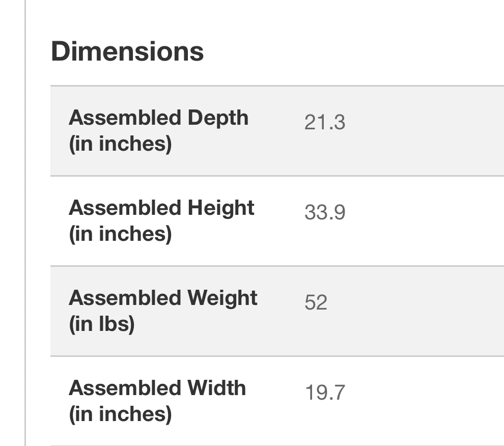Select the Assembled Weight label text
The image size is (504, 446).
[163, 298]
